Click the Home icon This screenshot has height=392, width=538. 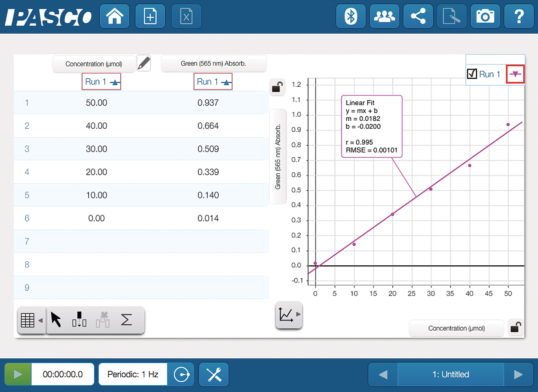click(x=115, y=17)
